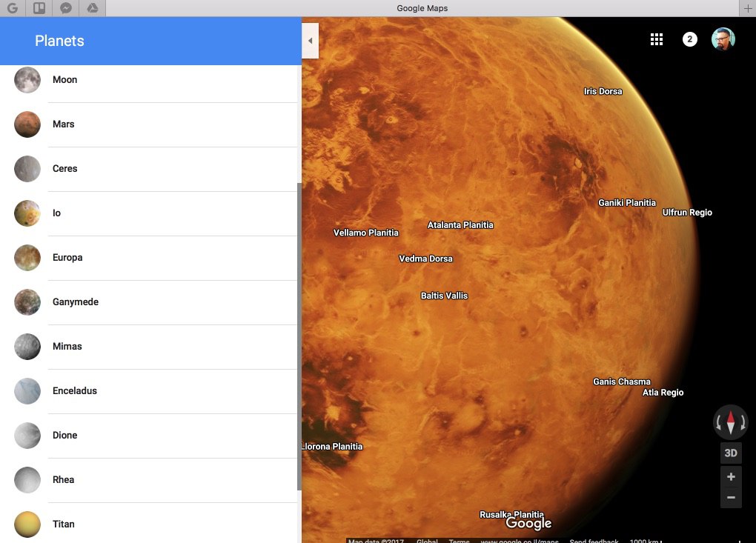The image size is (756, 543).
Task: Toggle the 3D view button
Action: 731,453
